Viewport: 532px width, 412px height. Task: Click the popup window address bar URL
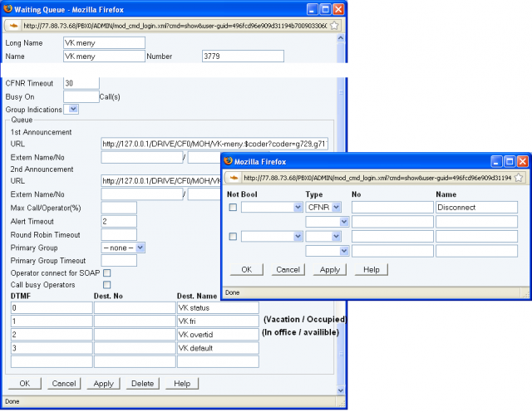pos(377,178)
